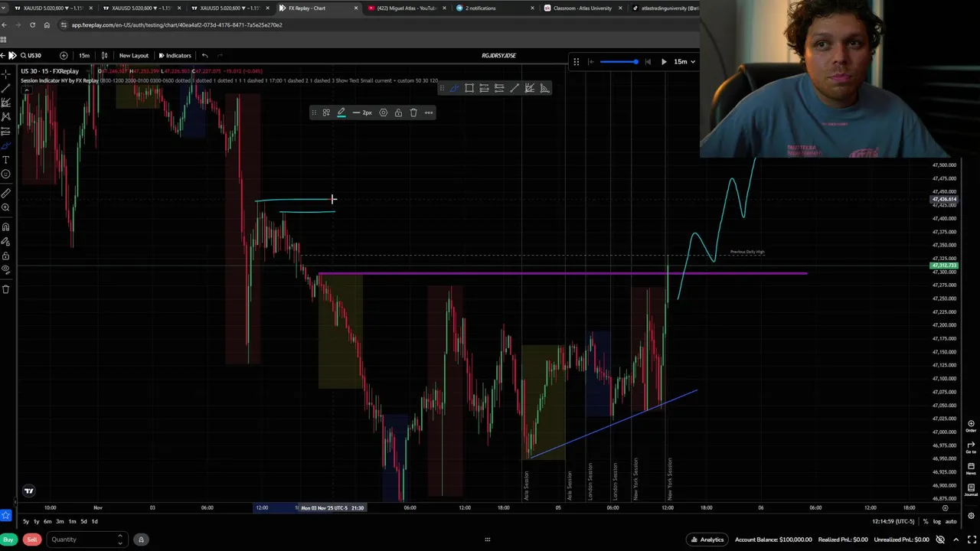This screenshot has height=551, width=980.
Task: Toggle hide all drawings eye icon
Action: 5,269
